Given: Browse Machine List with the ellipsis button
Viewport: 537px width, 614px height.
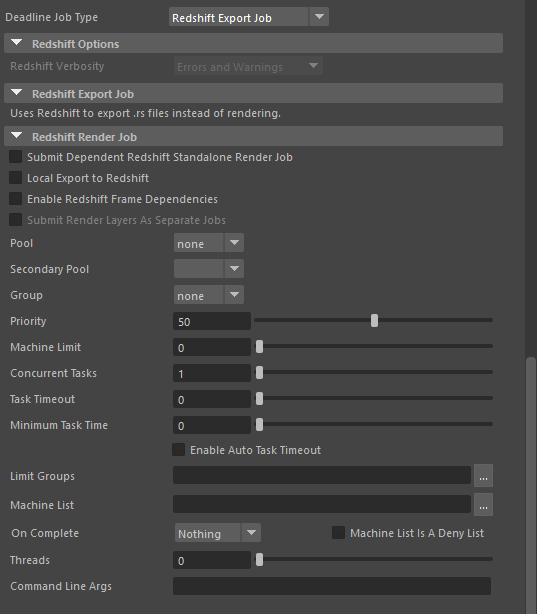Looking at the screenshot, I should coord(483,504).
